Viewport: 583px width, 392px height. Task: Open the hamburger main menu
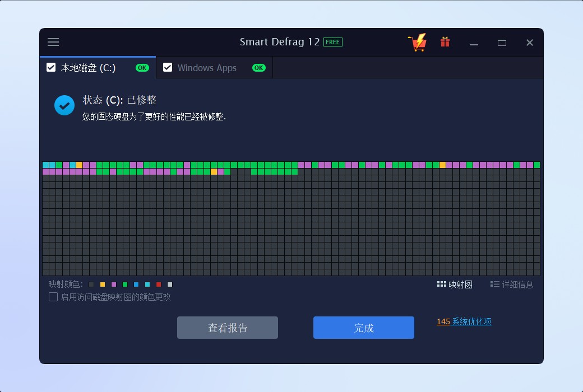(x=53, y=41)
